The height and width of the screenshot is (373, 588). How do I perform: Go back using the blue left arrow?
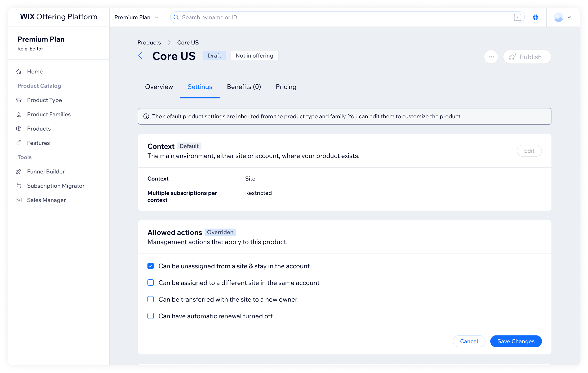[x=140, y=56]
